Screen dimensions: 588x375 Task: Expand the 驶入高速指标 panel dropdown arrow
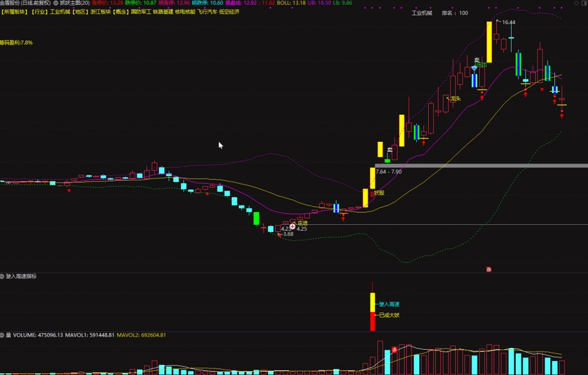tap(2, 276)
